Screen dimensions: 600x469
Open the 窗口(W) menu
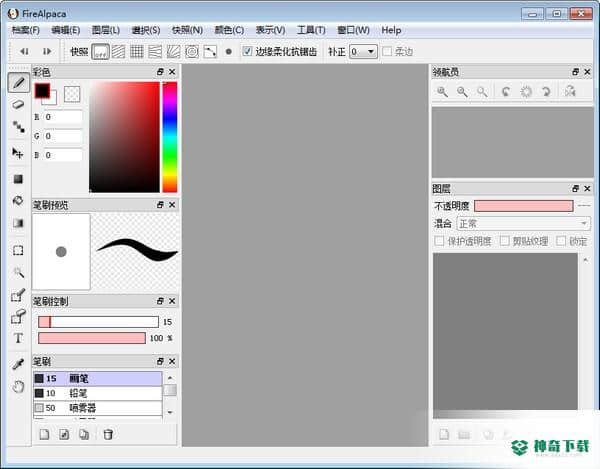(x=353, y=30)
